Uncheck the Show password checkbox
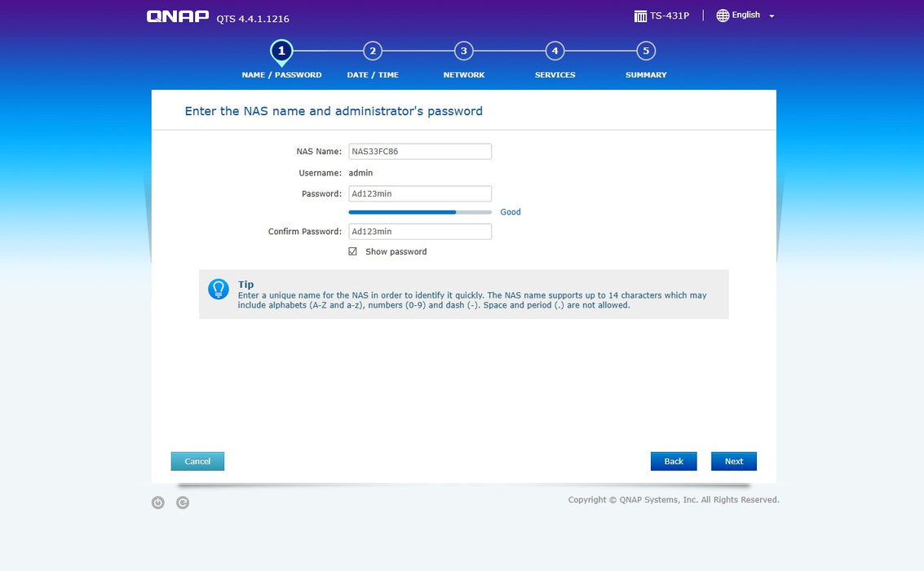 click(x=352, y=251)
